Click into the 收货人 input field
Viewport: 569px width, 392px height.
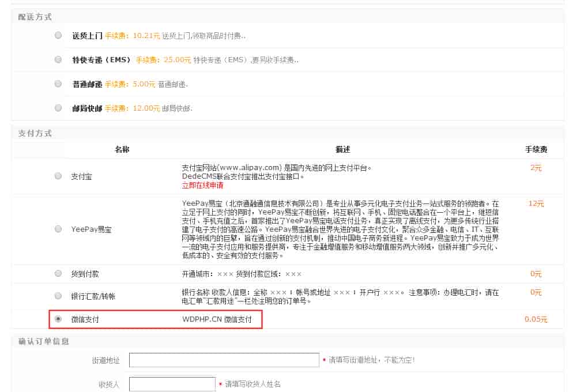point(172,384)
